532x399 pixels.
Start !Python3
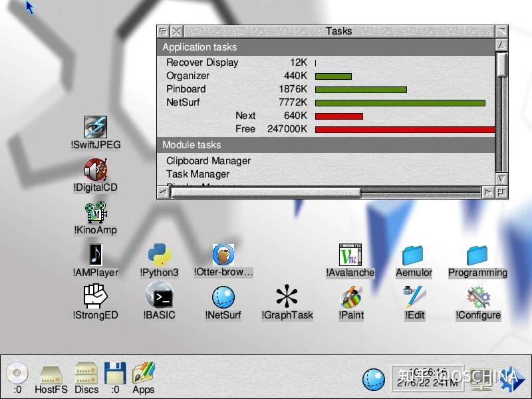pyautogui.click(x=158, y=255)
